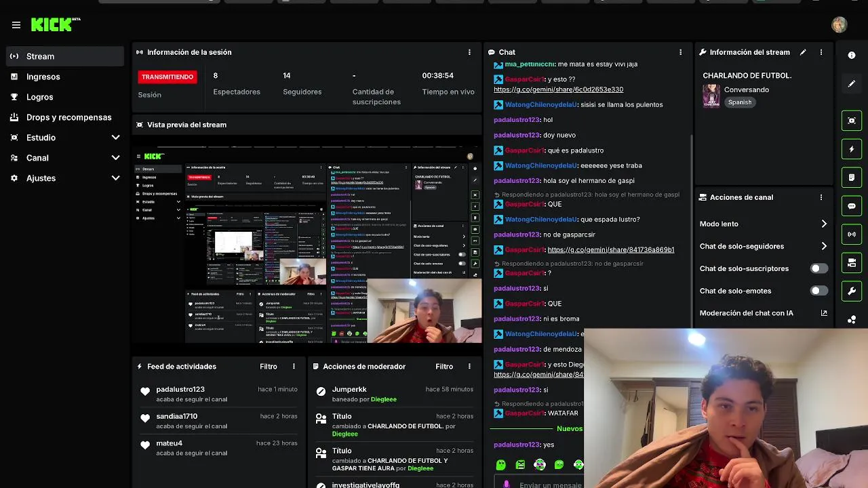This screenshot has width=868, height=488.
Task: Open the first g.co/gemini share link in chat
Action: click(x=558, y=89)
